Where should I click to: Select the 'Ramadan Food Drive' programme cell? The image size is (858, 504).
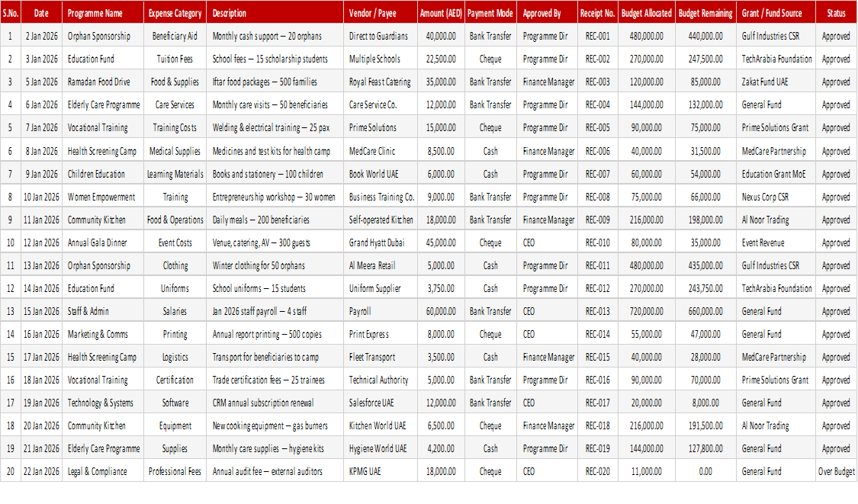coord(102,82)
